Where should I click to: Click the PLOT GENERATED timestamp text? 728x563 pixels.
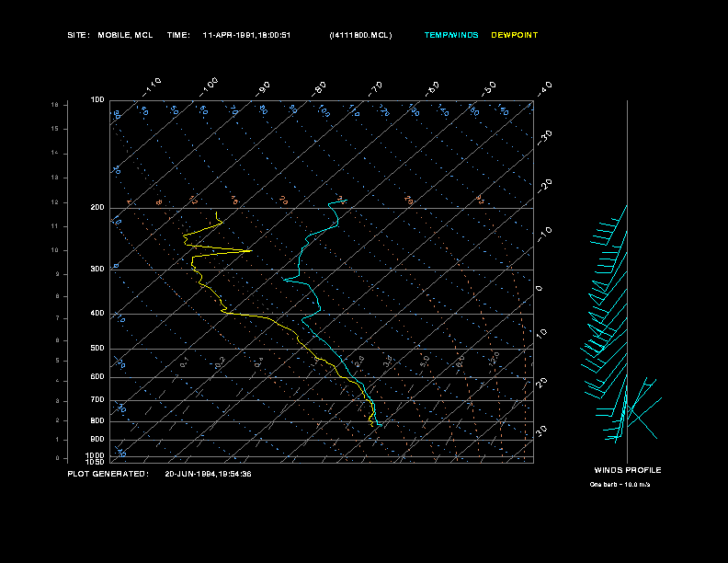tap(159, 474)
